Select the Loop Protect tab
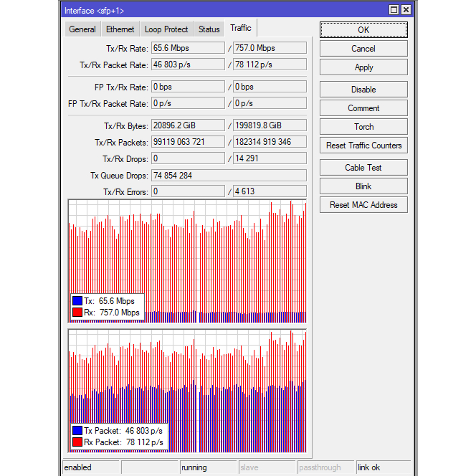This screenshot has width=476, height=476. click(x=166, y=29)
